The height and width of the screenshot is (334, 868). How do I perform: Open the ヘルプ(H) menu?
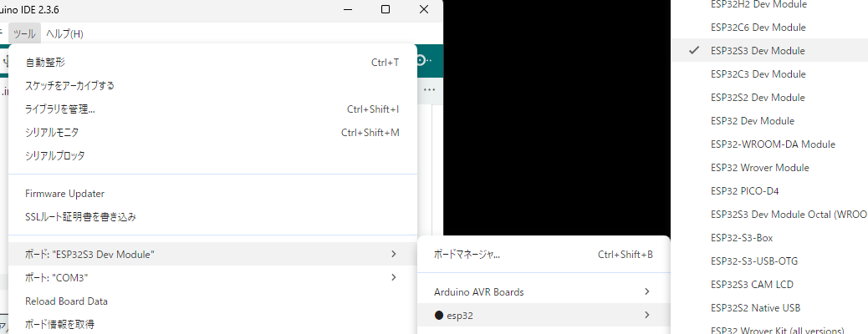tap(64, 34)
